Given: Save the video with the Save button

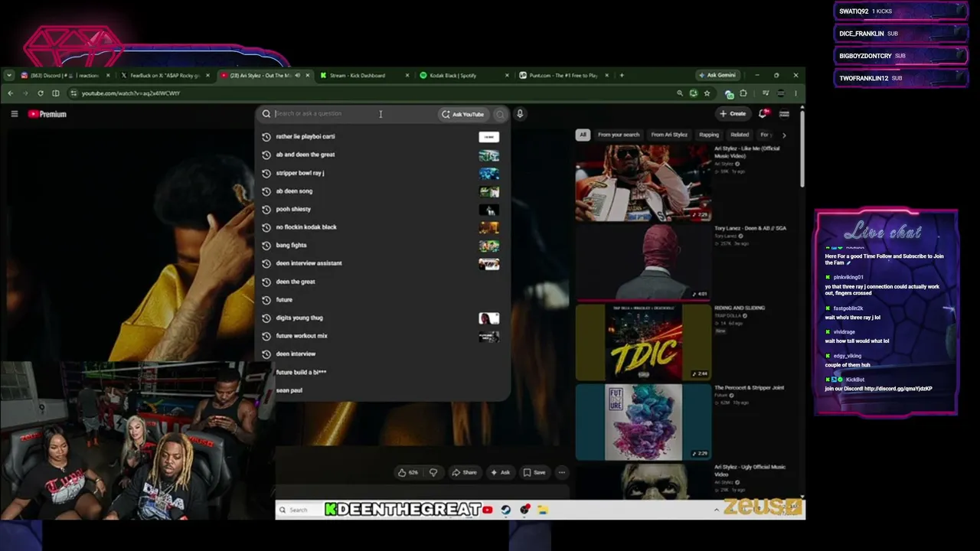Looking at the screenshot, I should [535, 473].
